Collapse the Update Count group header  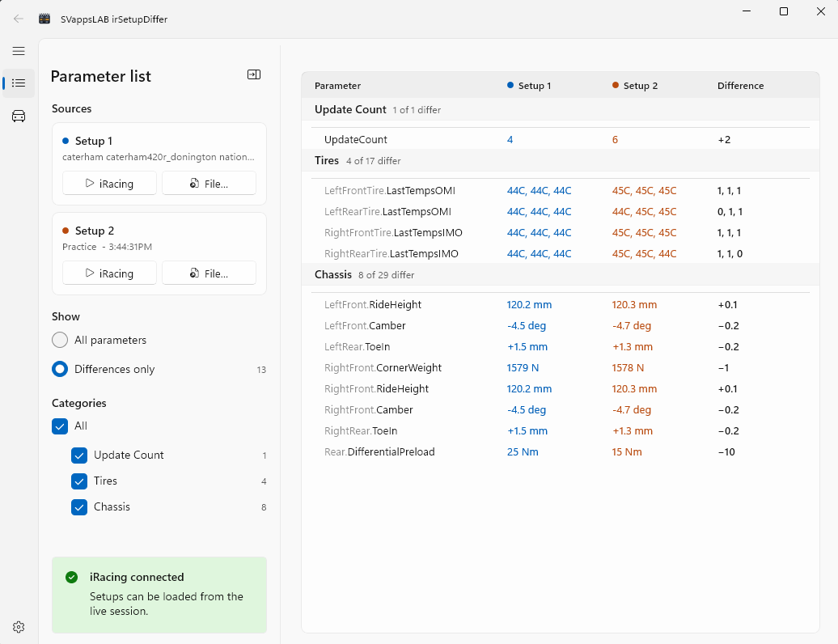pyautogui.click(x=560, y=109)
